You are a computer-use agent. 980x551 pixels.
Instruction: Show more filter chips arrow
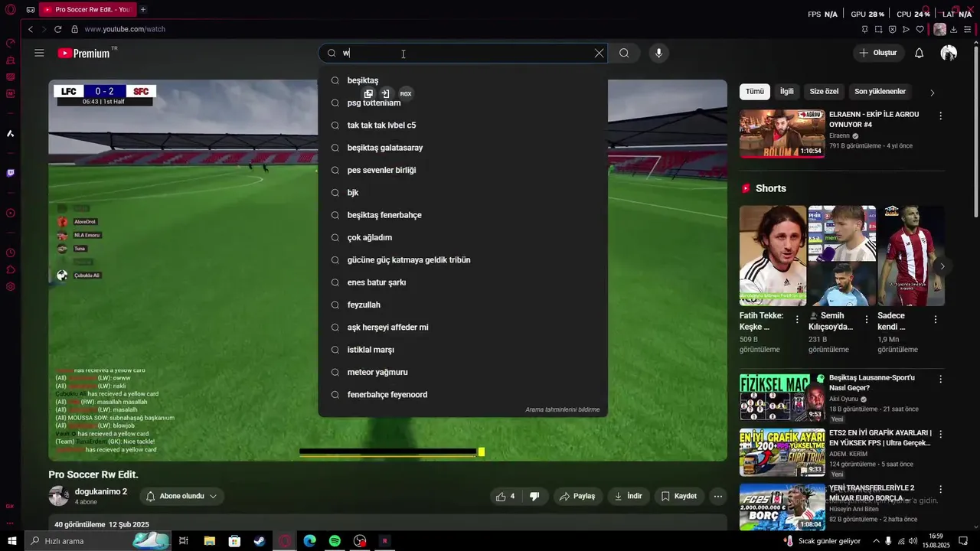932,92
